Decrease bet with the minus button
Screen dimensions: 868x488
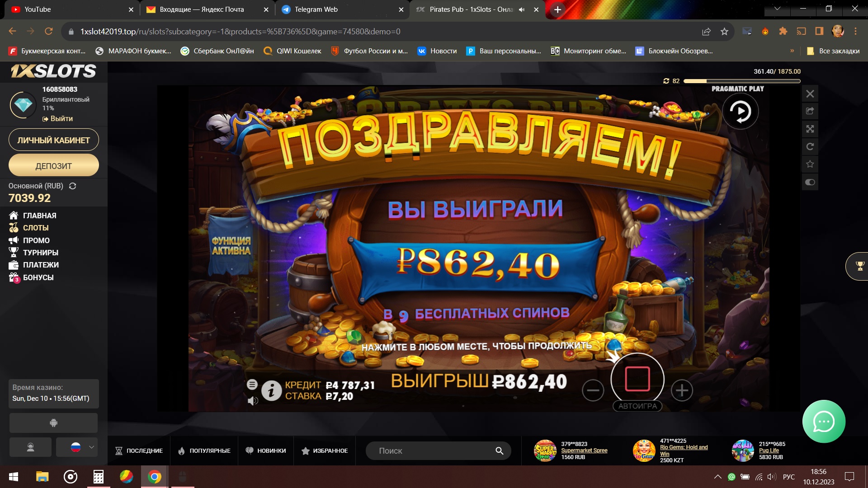point(593,390)
